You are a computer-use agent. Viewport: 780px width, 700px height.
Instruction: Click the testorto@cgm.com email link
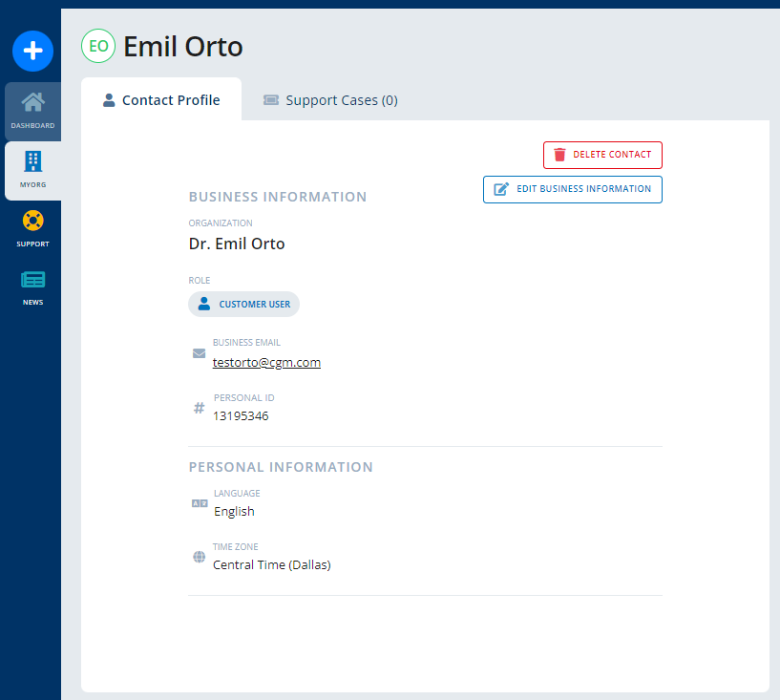pyautogui.click(x=266, y=362)
